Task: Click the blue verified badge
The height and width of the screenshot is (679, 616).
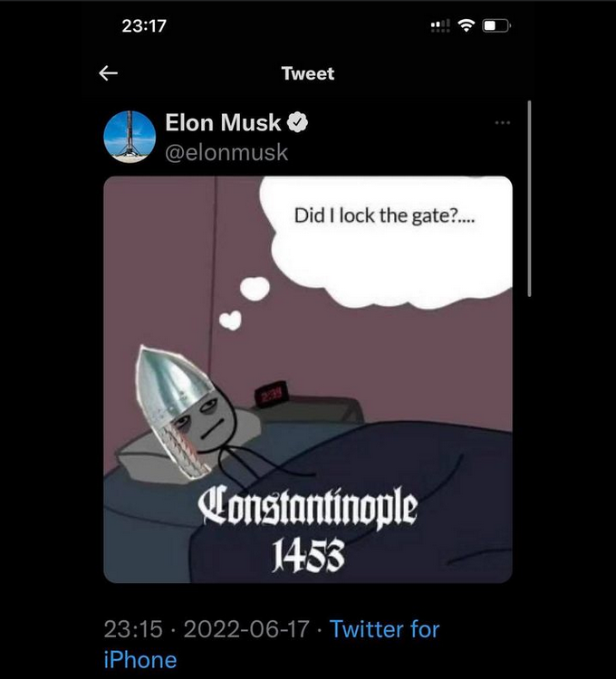Action: pos(298,123)
